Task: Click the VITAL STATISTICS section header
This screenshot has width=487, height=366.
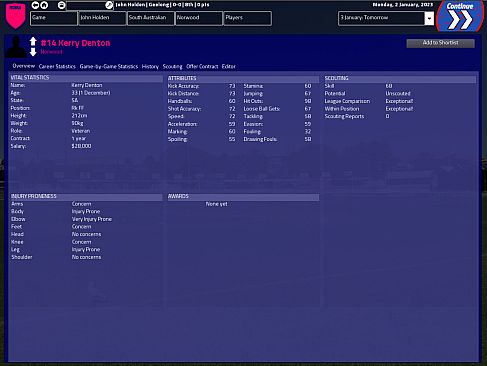Action: [x=86, y=78]
